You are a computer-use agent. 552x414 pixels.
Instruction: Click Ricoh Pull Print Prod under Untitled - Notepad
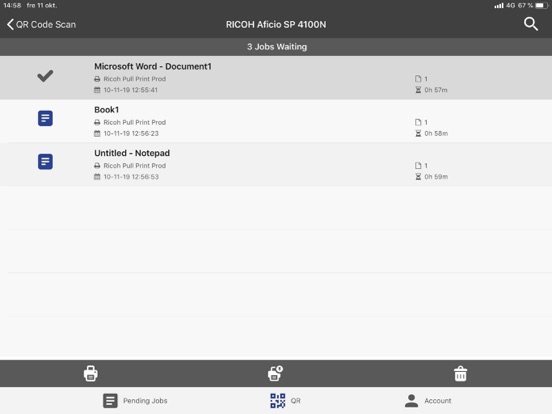pos(134,166)
